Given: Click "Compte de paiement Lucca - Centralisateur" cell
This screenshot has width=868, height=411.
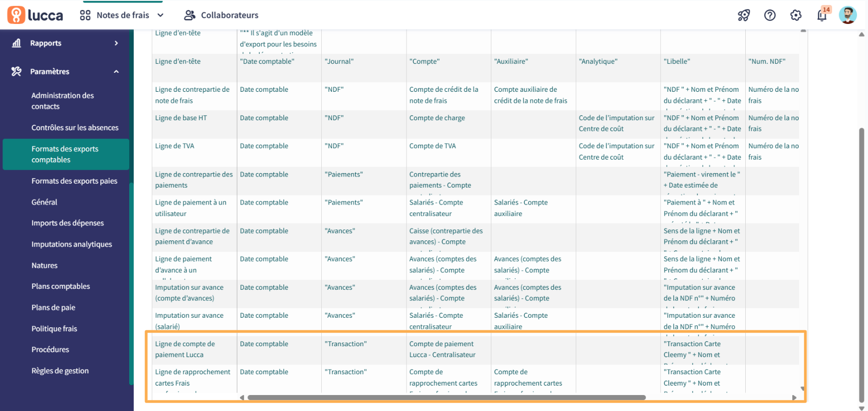Looking at the screenshot, I should 448,350.
